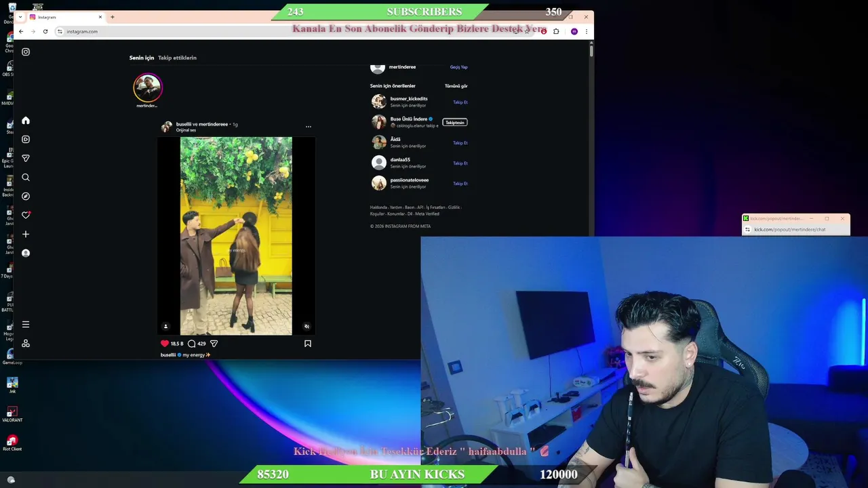
Task: Open the Chrome tab search chevron
Action: [20, 17]
